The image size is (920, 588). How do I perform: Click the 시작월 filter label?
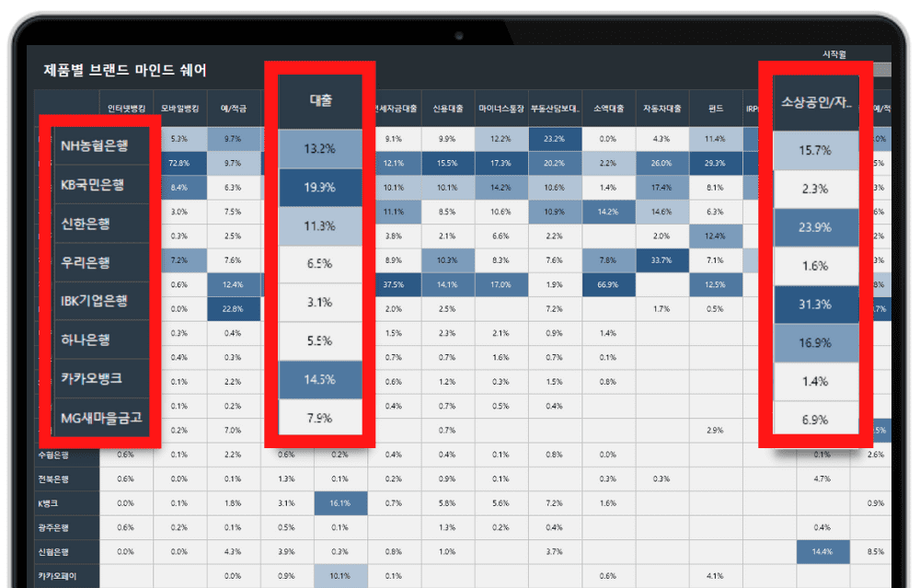834,54
